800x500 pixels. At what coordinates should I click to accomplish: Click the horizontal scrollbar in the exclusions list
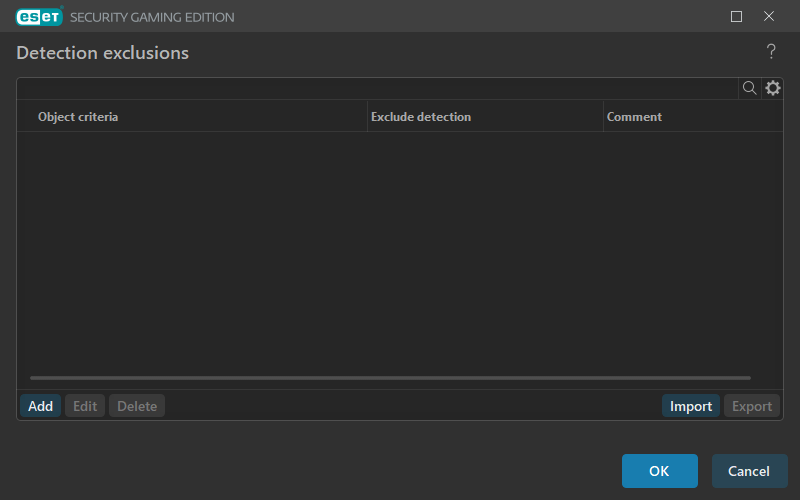(x=390, y=378)
